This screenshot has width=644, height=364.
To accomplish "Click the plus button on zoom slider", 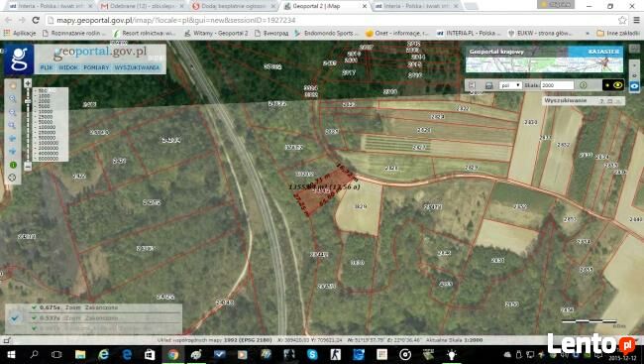I will point(28,83).
